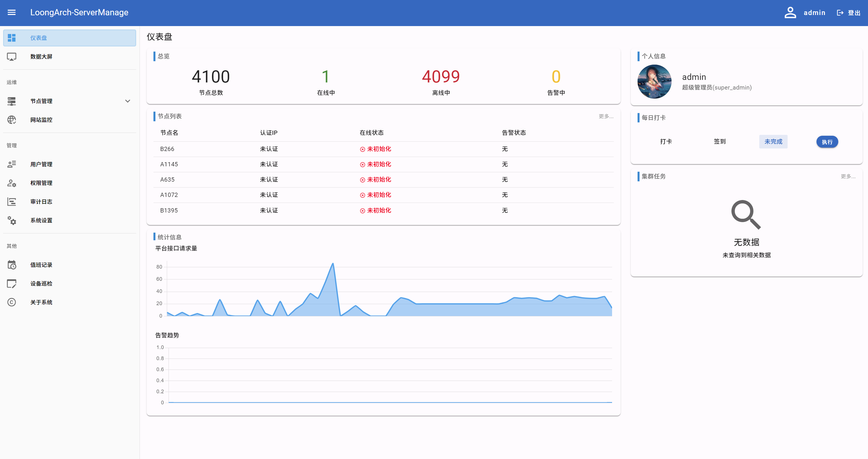The height and width of the screenshot is (459, 868).
Task: Select 用户管理 in the sidebar
Action: pos(41,164)
